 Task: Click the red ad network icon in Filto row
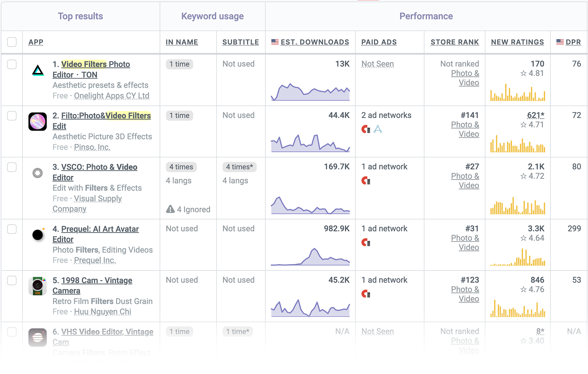(366, 129)
